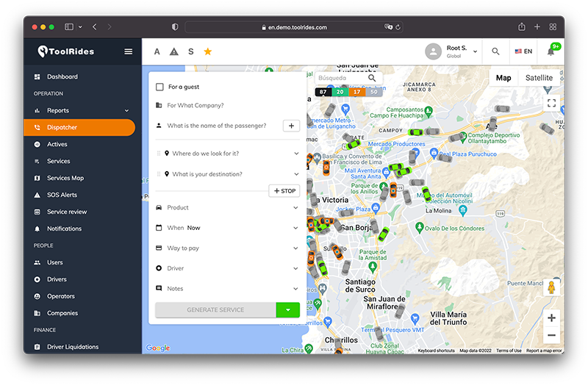The image size is (588, 385).
Task: Click the GENERATE SERVICE button
Action: (215, 310)
